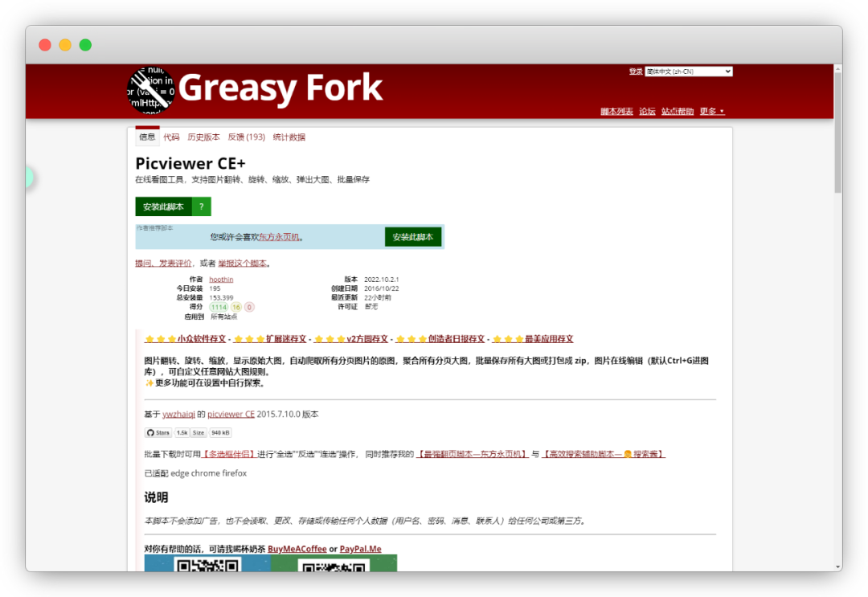
Task: Click the main green 安装此脚本 button
Action: pos(163,206)
